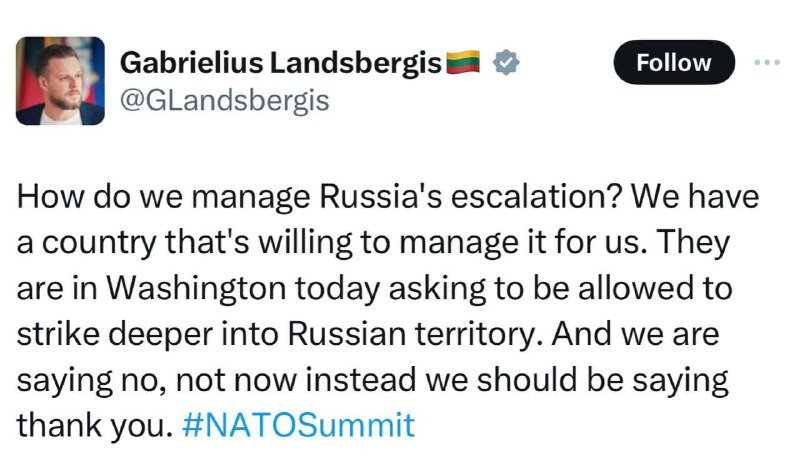Click the blue verified checkmark badge
This screenshot has height=466, width=800.
[x=508, y=63]
